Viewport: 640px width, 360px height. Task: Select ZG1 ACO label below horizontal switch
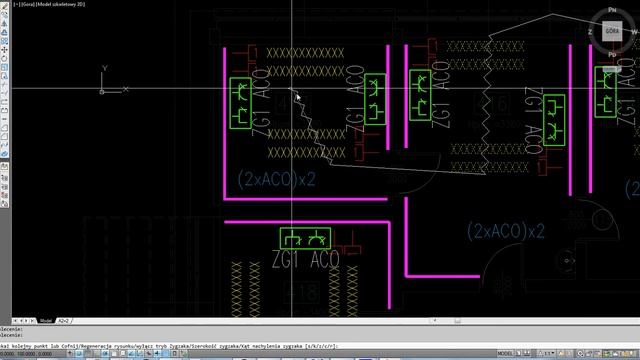(x=305, y=260)
